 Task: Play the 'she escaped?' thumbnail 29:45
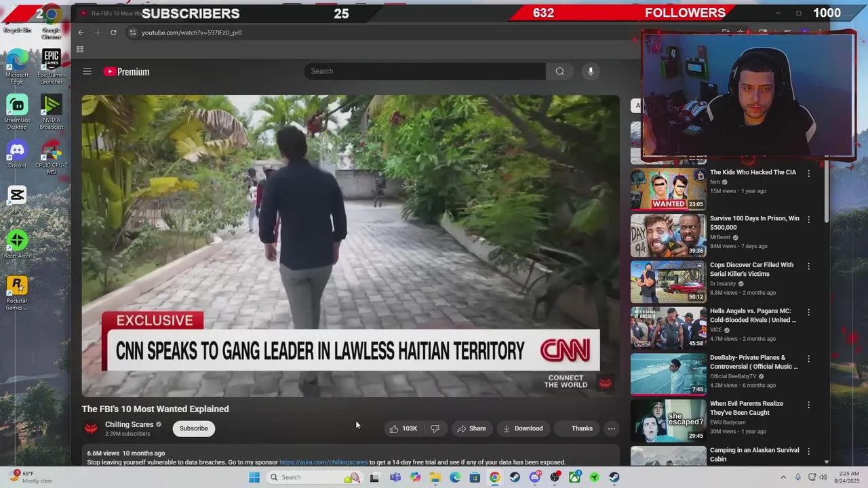click(x=668, y=420)
